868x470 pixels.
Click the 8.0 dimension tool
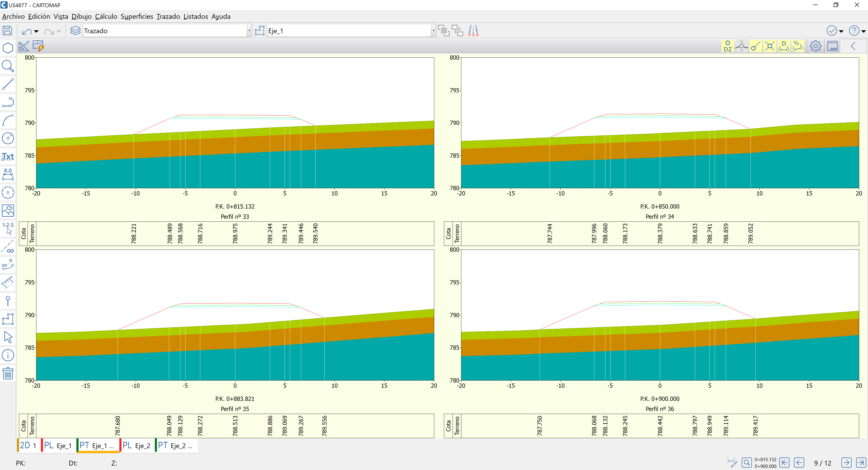pos(8,174)
